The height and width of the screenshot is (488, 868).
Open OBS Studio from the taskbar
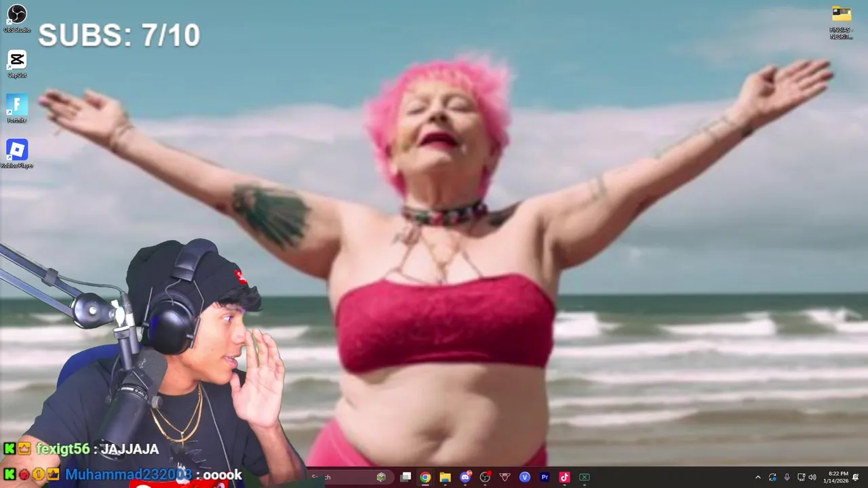pos(485,477)
